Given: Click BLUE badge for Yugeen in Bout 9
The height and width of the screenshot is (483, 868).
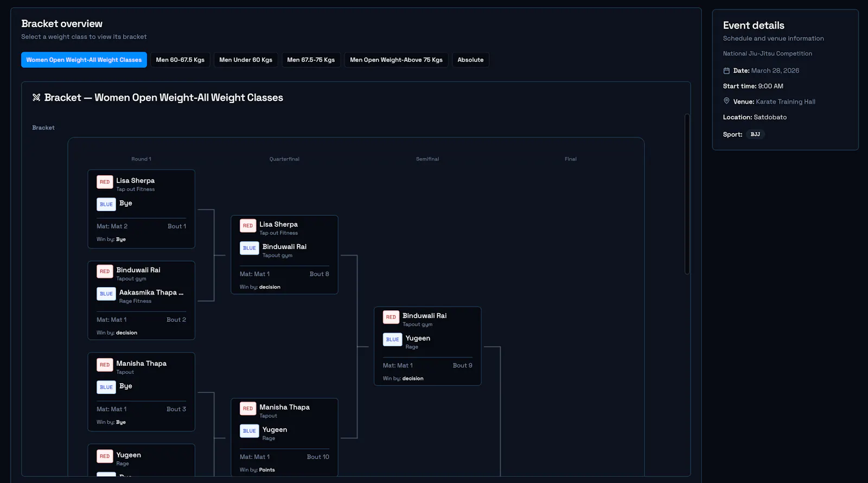Looking at the screenshot, I should (x=393, y=339).
